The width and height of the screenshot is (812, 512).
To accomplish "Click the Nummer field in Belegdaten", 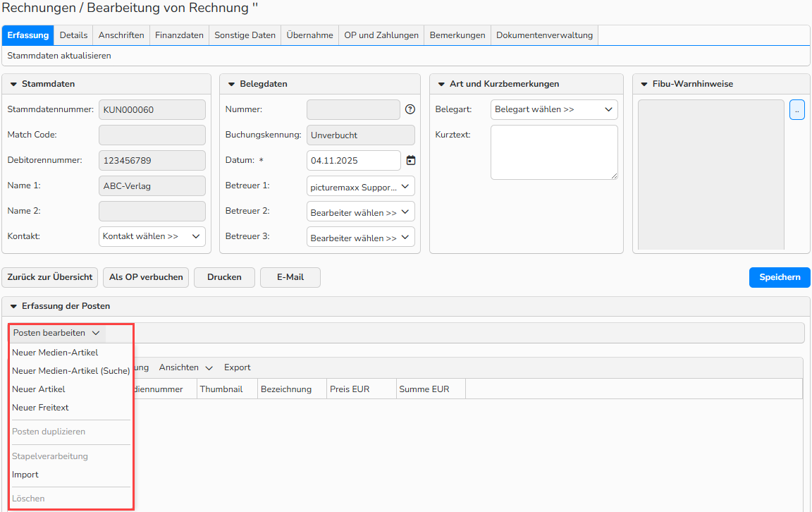I will (x=353, y=110).
